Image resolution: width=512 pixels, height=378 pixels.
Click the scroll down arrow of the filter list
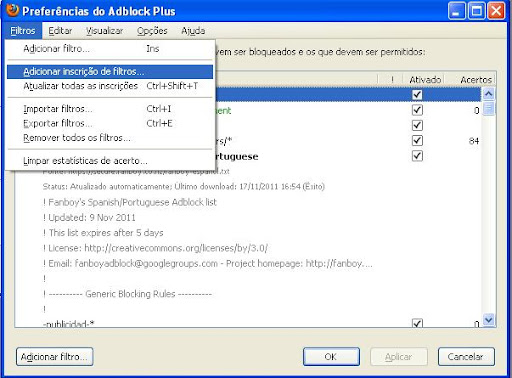(x=489, y=320)
